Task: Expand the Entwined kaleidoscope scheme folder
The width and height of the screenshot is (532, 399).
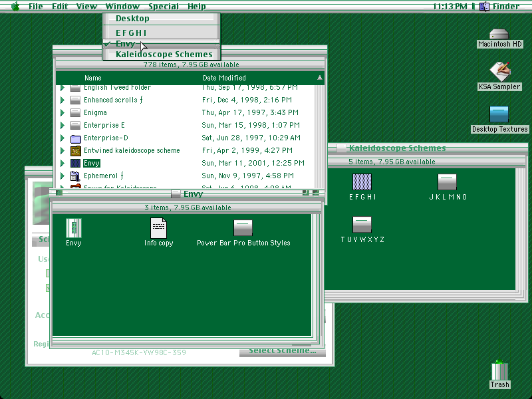Action: 62,151
